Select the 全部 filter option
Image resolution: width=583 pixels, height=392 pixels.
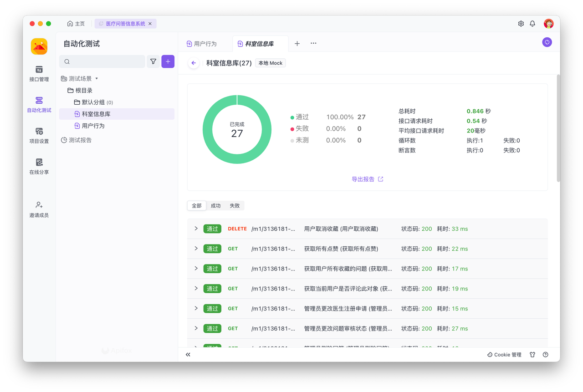197,206
